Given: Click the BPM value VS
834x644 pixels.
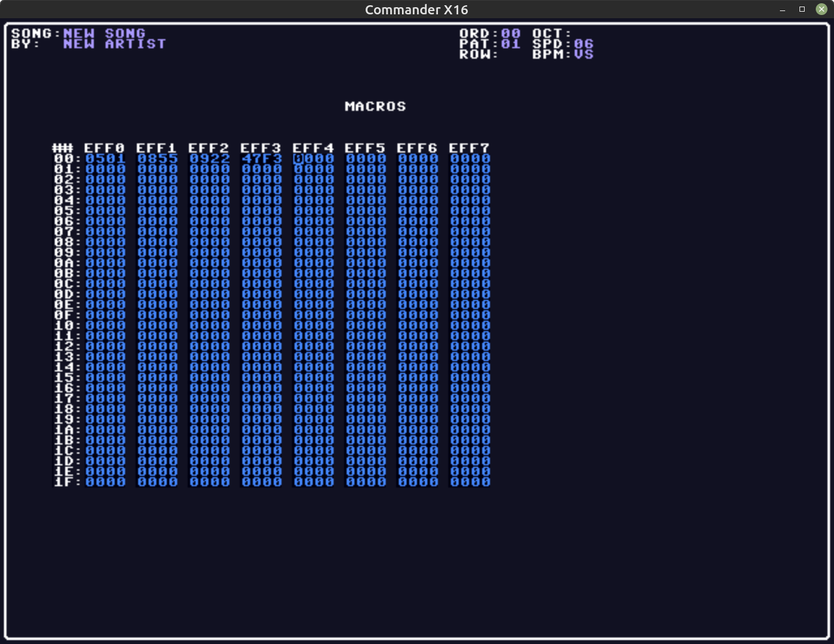Looking at the screenshot, I should click(x=584, y=54).
